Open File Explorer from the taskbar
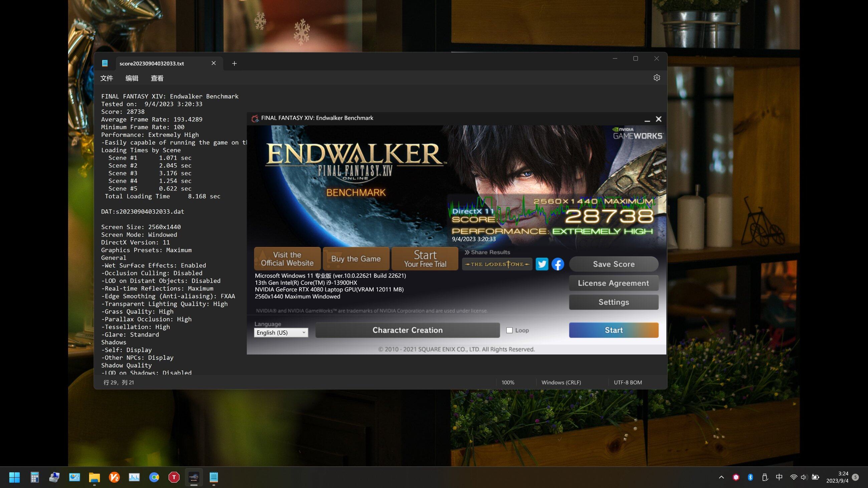868x488 pixels. click(94, 477)
